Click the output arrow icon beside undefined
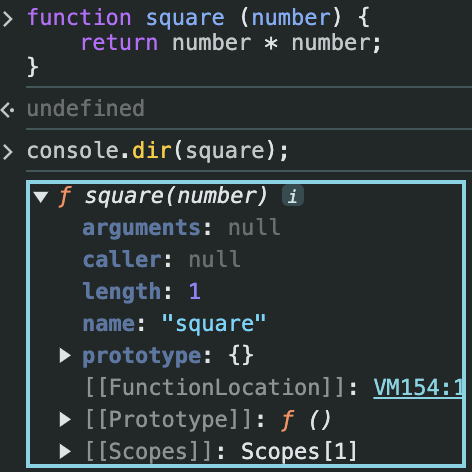Viewport: 472px width, 472px height. click(7, 110)
